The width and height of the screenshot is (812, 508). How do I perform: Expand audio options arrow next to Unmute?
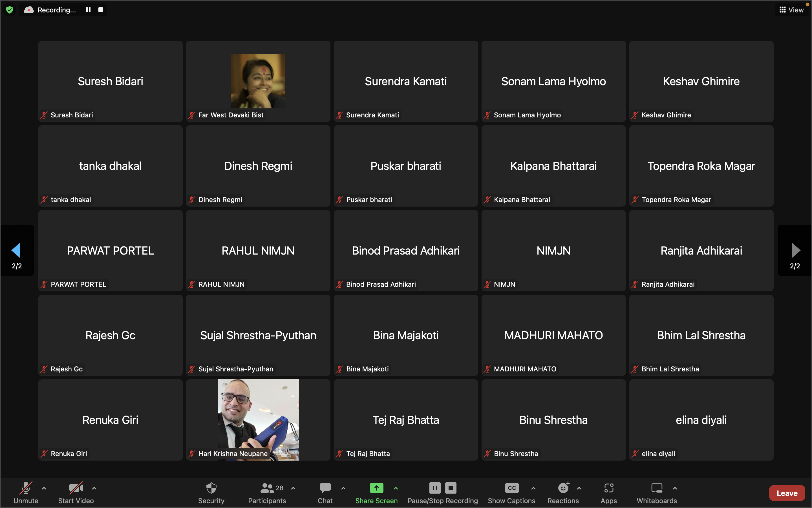[x=44, y=488]
